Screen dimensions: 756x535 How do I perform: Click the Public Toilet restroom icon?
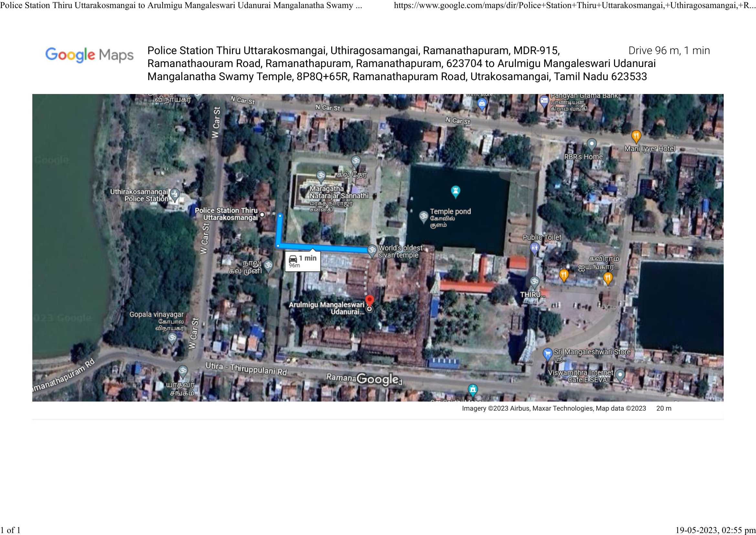pyautogui.click(x=535, y=247)
